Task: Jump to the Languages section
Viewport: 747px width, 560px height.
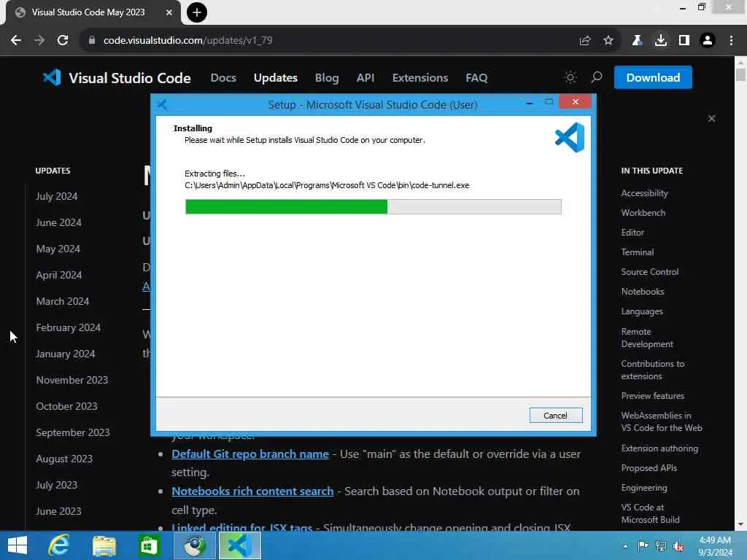Action: 642,311
